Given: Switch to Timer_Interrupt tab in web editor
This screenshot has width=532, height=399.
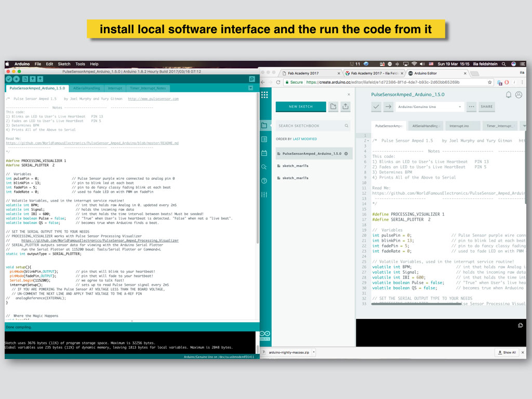Looking at the screenshot, I should [499, 126].
